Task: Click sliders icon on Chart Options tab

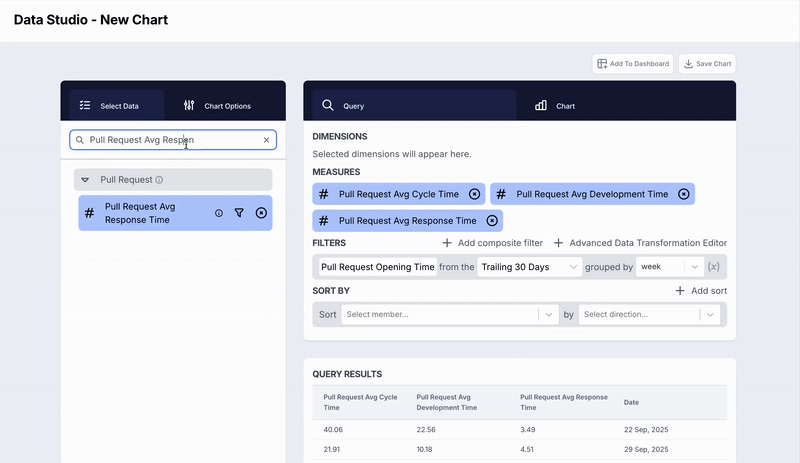Action: (189, 105)
